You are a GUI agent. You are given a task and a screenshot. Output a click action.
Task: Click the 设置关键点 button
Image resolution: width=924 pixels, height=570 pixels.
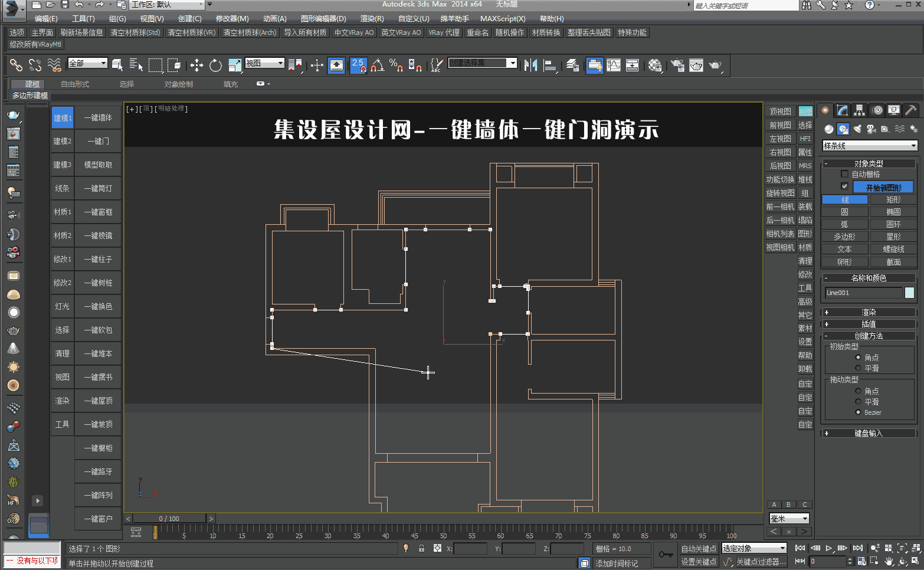click(699, 562)
